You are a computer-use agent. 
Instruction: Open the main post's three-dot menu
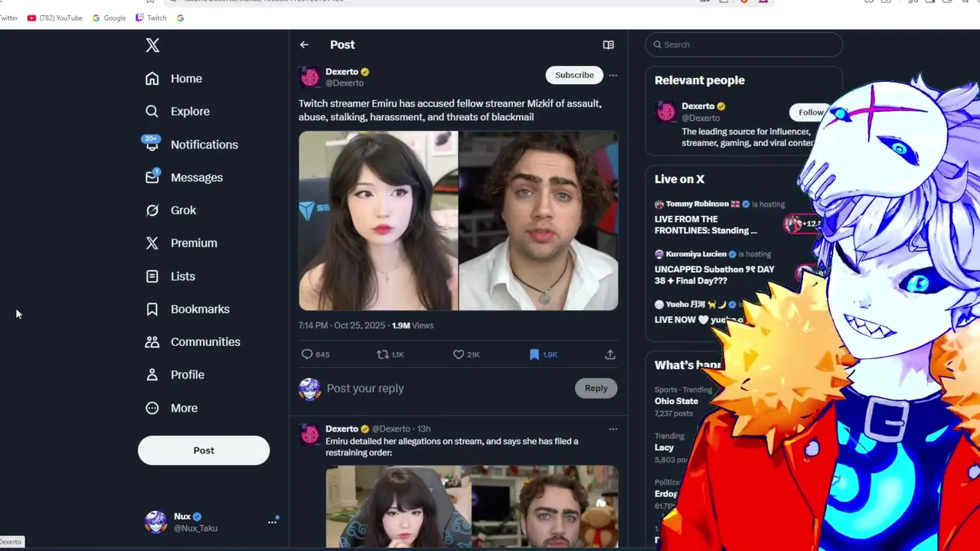[612, 75]
